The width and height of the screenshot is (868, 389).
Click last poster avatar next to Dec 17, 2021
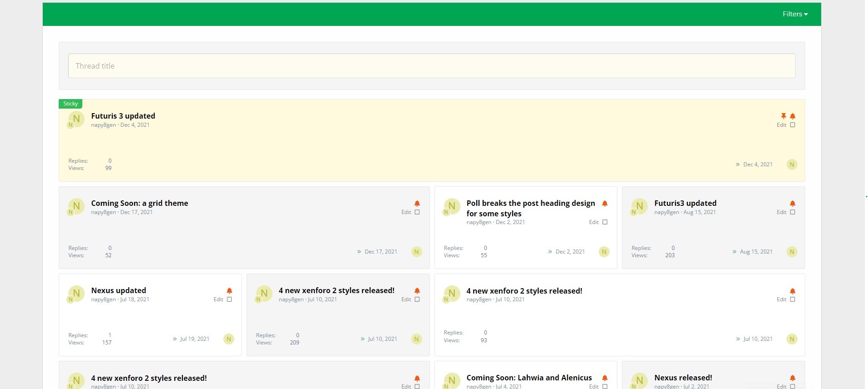(x=417, y=252)
